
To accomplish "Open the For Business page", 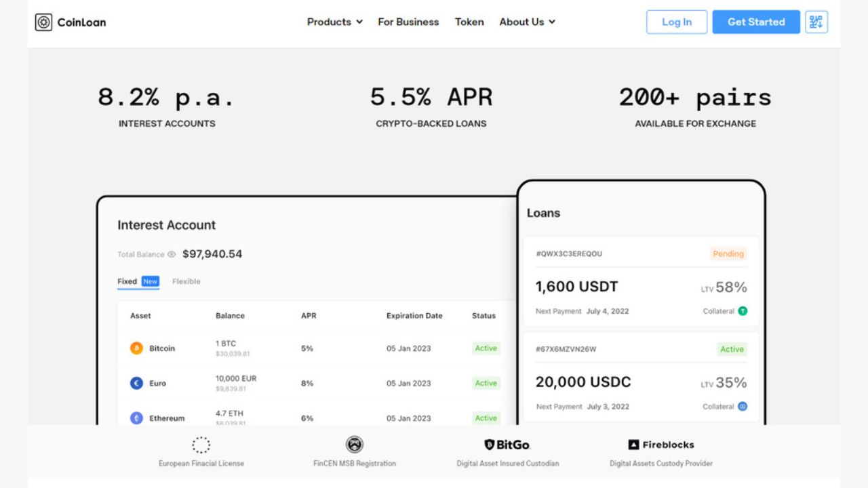I will point(408,22).
